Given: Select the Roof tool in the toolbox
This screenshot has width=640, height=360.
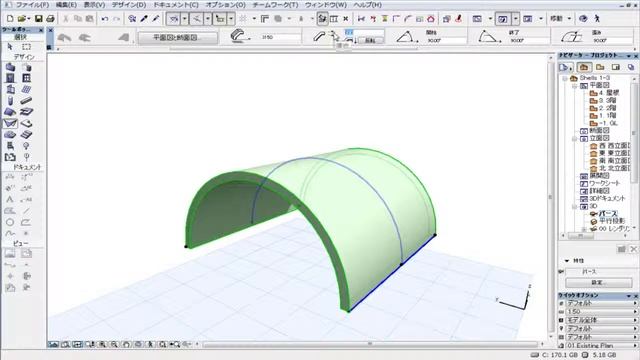Looking at the screenshot, I should [x=10, y=112].
